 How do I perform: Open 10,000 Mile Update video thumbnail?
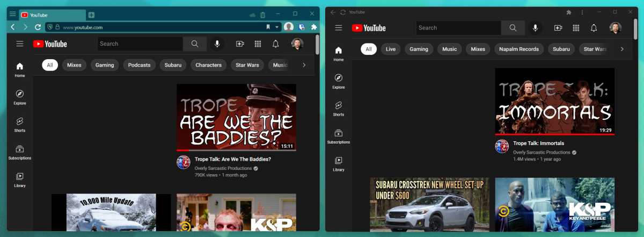click(111, 212)
